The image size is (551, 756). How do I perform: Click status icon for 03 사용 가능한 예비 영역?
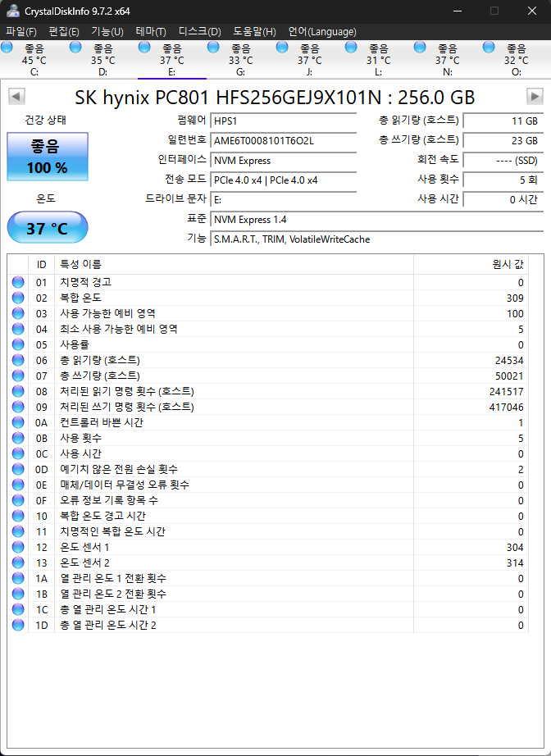pos(18,313)
